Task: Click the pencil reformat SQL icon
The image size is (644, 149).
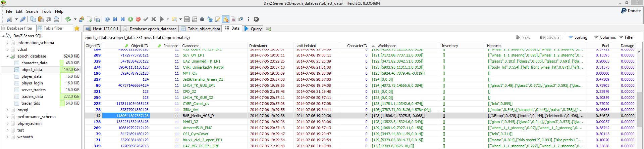Action: (218, 19)
